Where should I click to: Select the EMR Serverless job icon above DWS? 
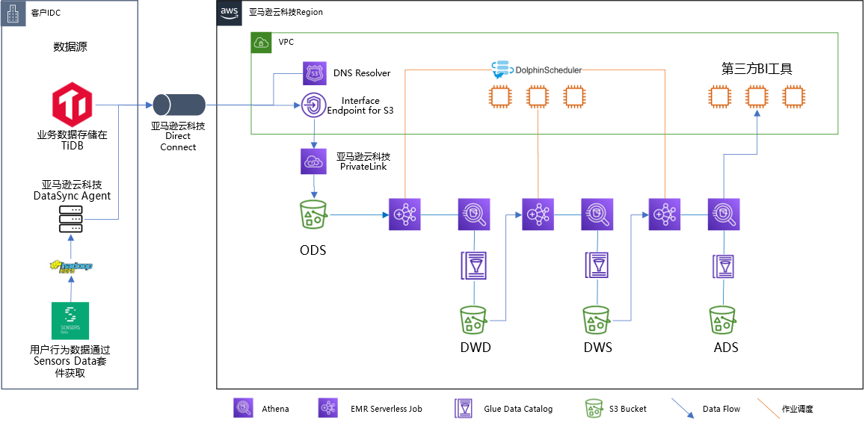pyautogui.click(x=538, y=214)
